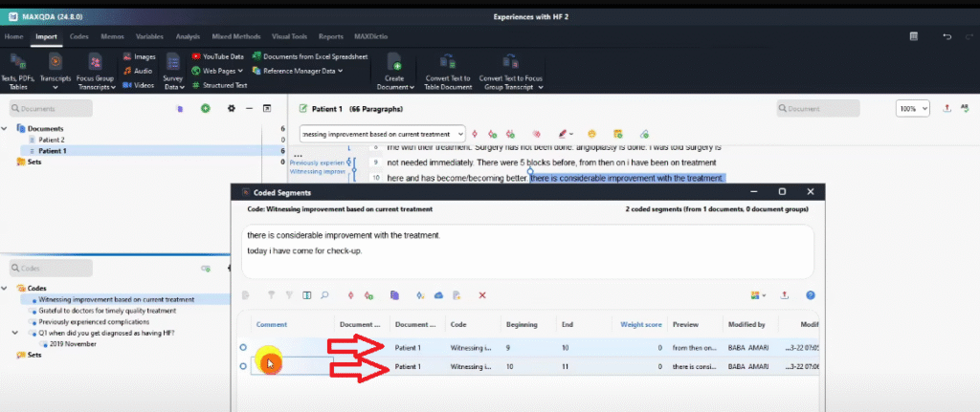This screenshot has height=412, width=980.
Task: Open the Focus Group Transcripts dropdown
Action: click(96, 71)
